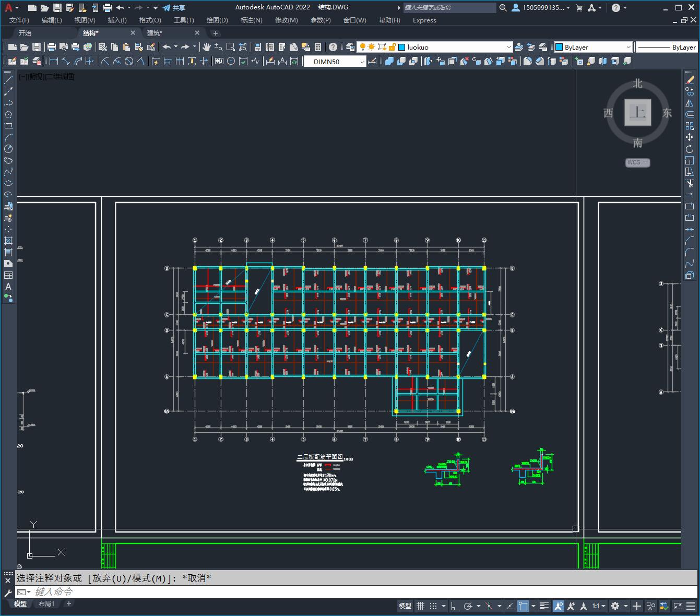This screenshot has height=616, width=700.
Task: Click the Pan hand icon
Action: tap(207, 47)
